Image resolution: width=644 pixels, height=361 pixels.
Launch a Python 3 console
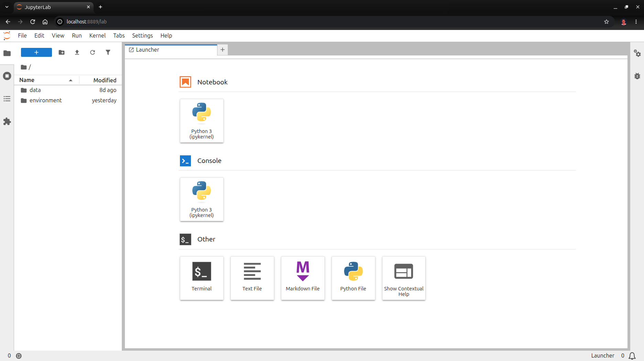pos(202,199)
